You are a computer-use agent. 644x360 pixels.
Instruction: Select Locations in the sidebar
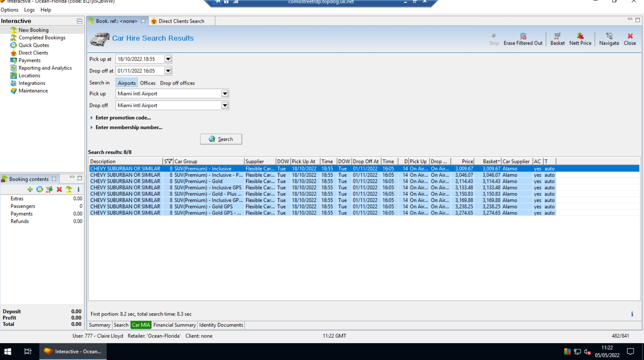coord(29,76)
